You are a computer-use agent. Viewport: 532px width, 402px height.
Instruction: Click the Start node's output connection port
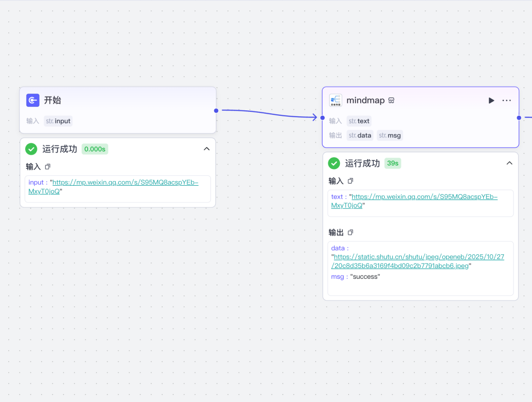pos(216,110)
